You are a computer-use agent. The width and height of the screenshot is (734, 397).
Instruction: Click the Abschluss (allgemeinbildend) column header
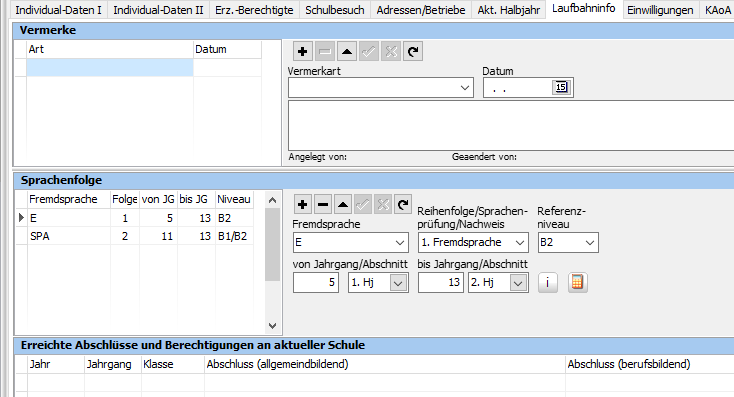click(385, 364)
